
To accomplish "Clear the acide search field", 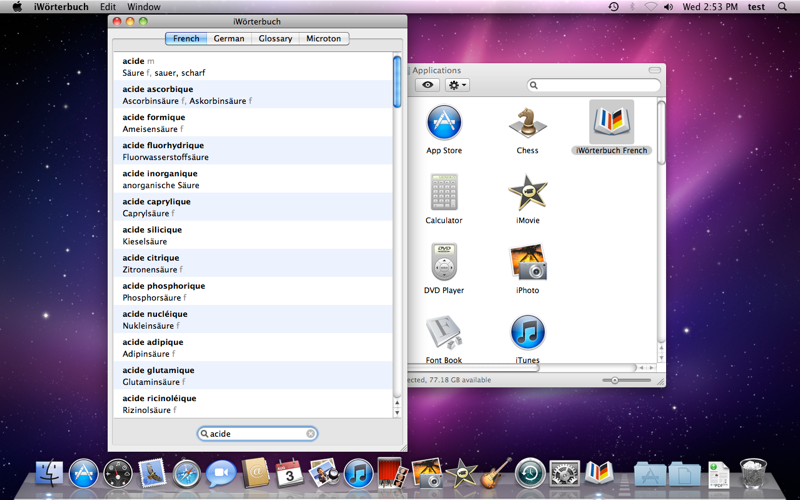I will coord(310,434).
